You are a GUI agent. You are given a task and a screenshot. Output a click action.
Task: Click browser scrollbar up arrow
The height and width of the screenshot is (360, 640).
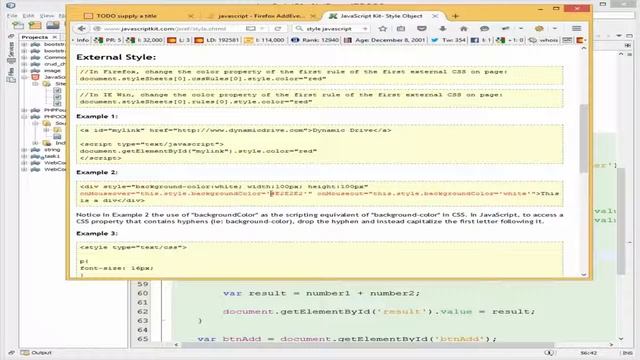coord(584,49)
